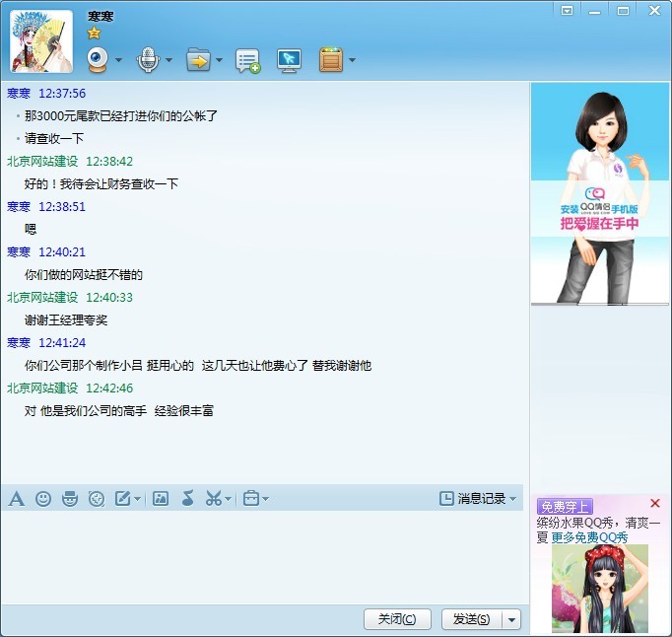Open the applications box icon
Viewport: 672px width, 637px height.
click(331, 60)
